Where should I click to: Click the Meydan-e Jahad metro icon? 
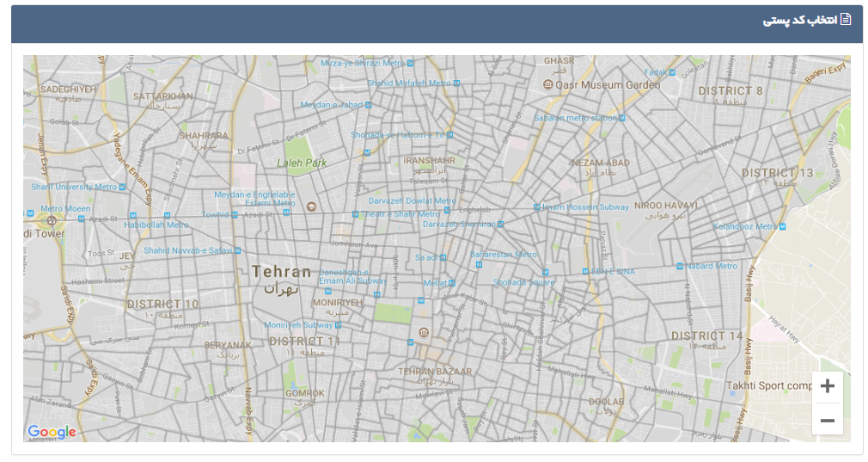(x=369, y=105)
